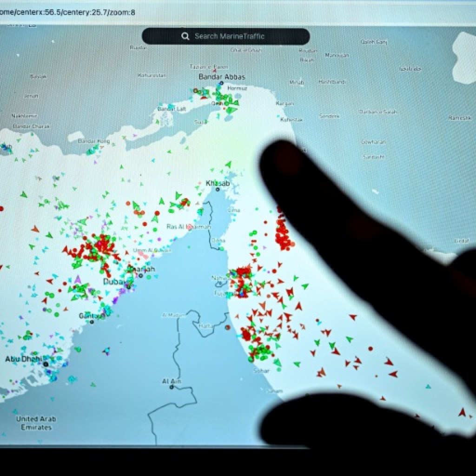Click the Bandar Abbas map label
The width and height of the screenshot is (476, 476).
[x=222, y=77]
